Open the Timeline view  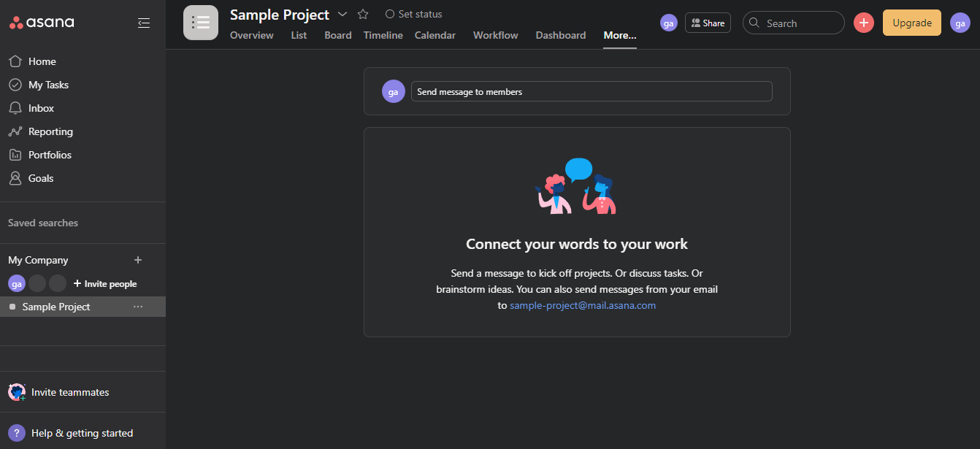pos(383,35)
